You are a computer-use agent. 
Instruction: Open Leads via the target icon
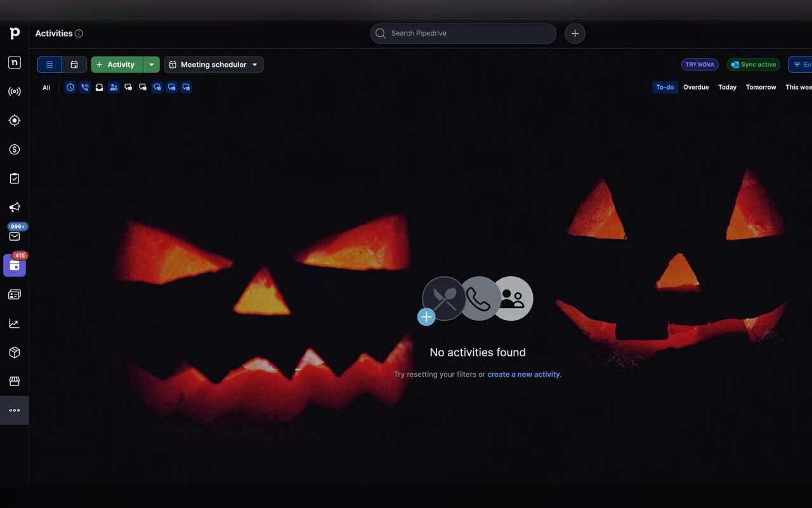(15, 121)
